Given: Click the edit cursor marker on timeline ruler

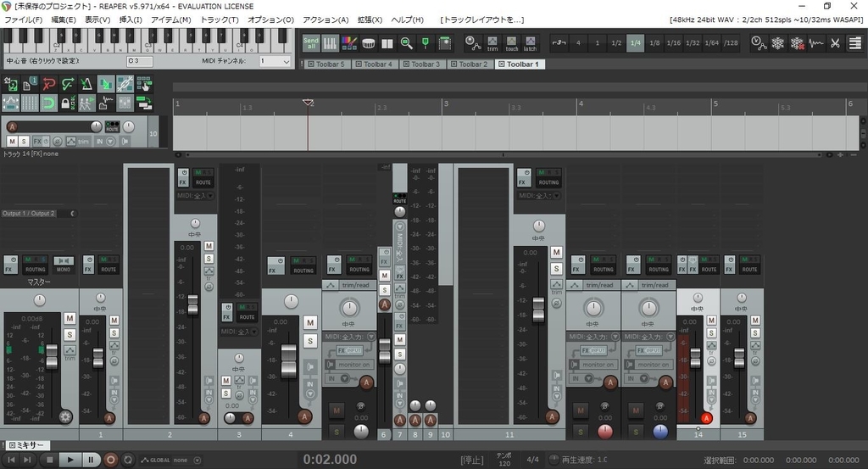Looking at the screenshot, I should coord(308,103).
